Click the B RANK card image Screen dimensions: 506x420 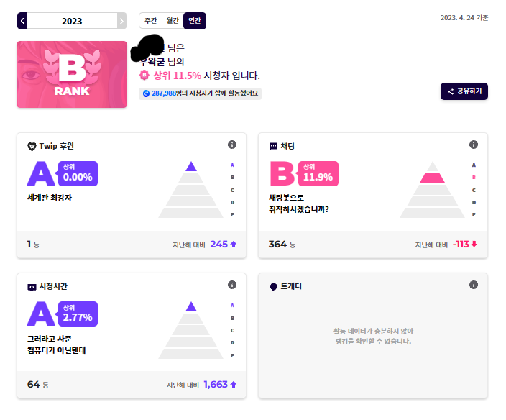click(x=72, y=74)
